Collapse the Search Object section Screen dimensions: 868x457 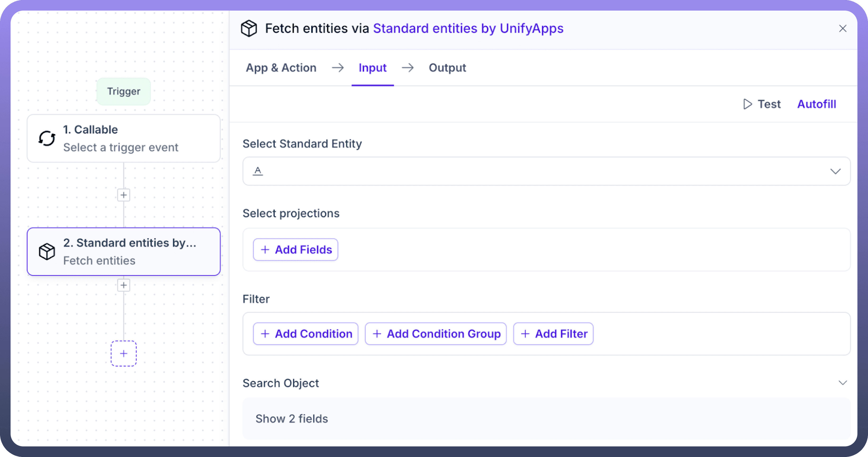pyautogui.click(x=842, y=383)
